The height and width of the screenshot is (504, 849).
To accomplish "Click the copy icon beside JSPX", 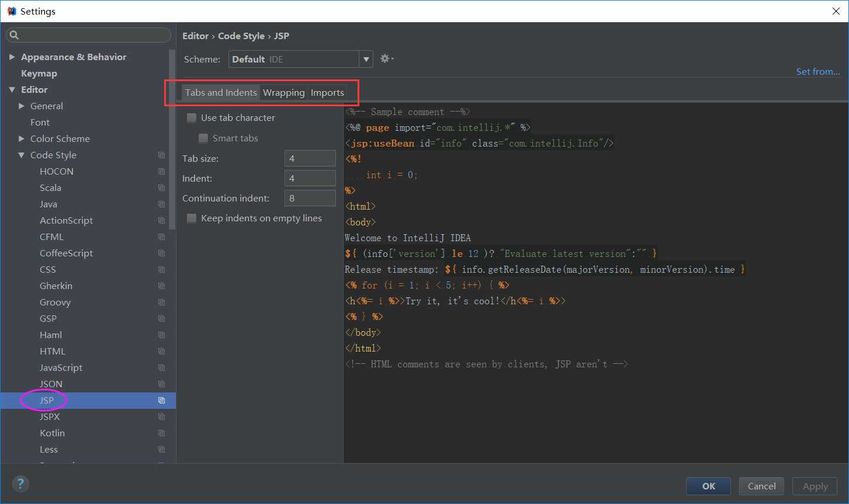I will [x=162, y=417].
